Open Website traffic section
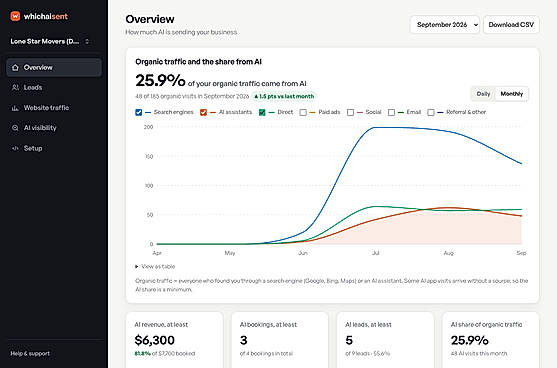557x368 pixels. 54,108
